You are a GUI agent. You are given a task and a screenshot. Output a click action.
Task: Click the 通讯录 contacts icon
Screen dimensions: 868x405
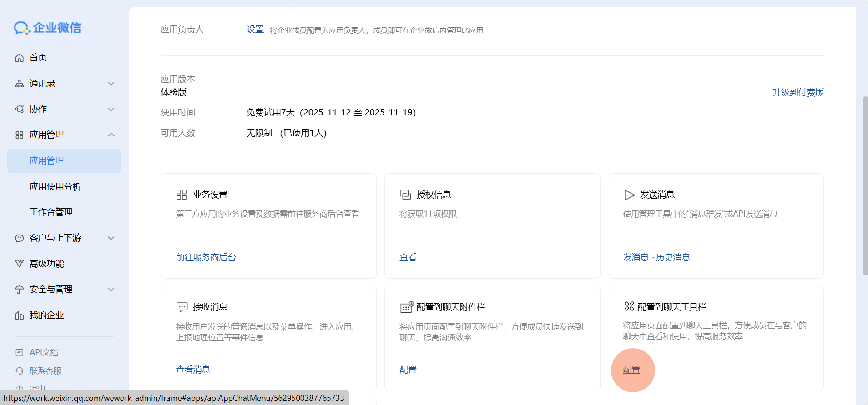[20, 84]
